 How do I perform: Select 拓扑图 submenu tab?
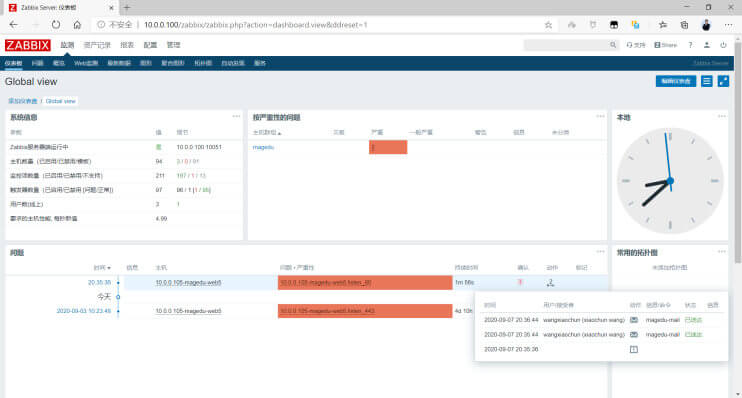click(x=203, y=63)
